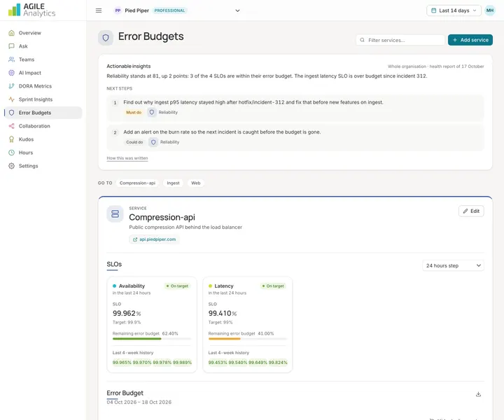Click the 99.965% history value
The height and width of the screenshot is (420, 504).
pyautogui.click(x=122, y=363)
